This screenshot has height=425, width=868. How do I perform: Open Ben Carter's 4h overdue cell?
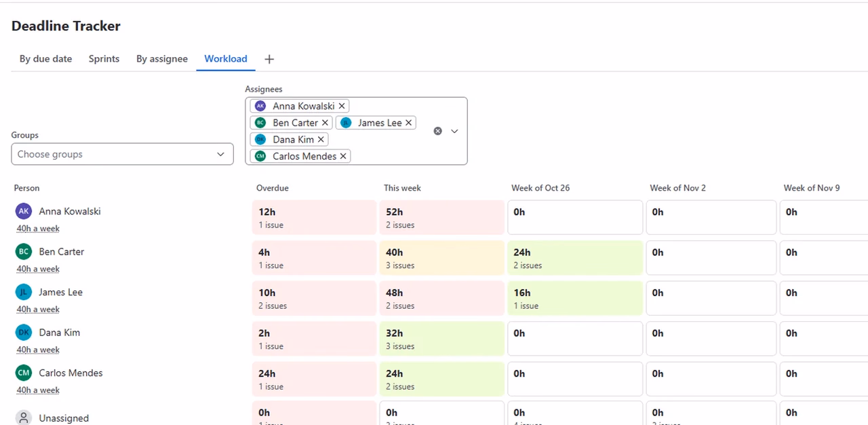(x=314, y=258)
